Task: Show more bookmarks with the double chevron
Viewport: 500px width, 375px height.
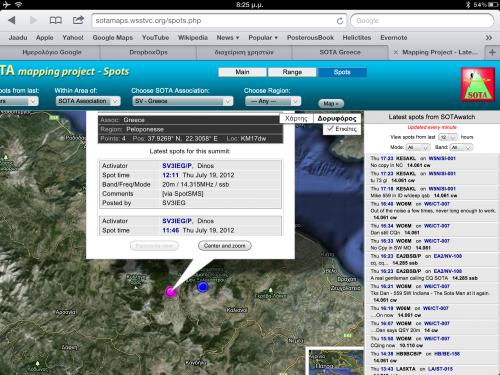Action: (488, 38)
